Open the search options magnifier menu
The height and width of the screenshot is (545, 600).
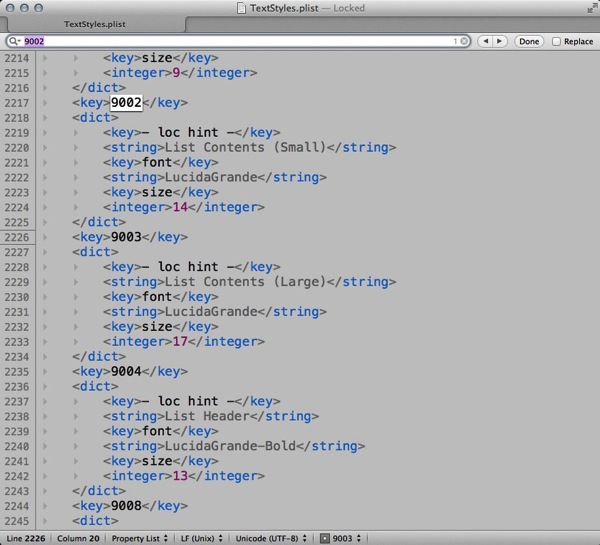coord(15,41)
